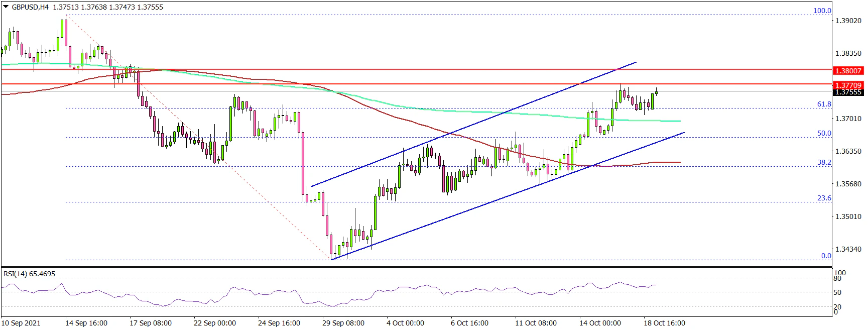868x330 pixels.
Task: Click the RSI(14) indicator label
Action: click(29, 274)
